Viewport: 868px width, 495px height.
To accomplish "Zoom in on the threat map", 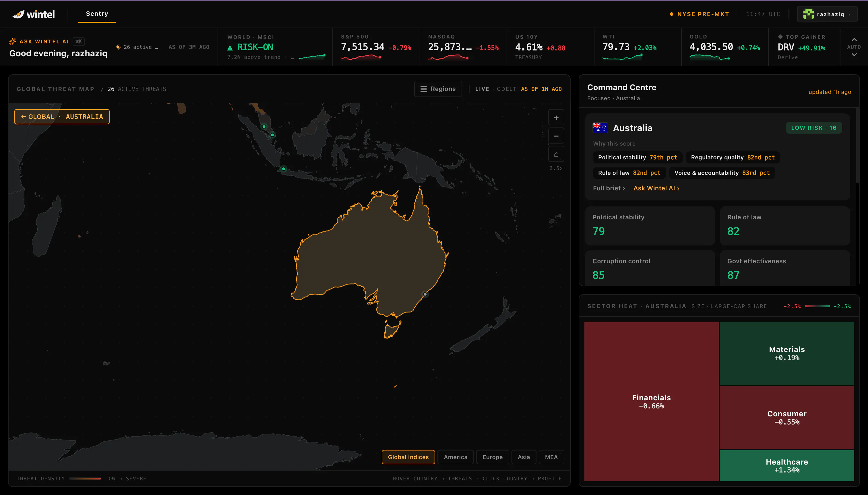I will click(x=556, y=118).
